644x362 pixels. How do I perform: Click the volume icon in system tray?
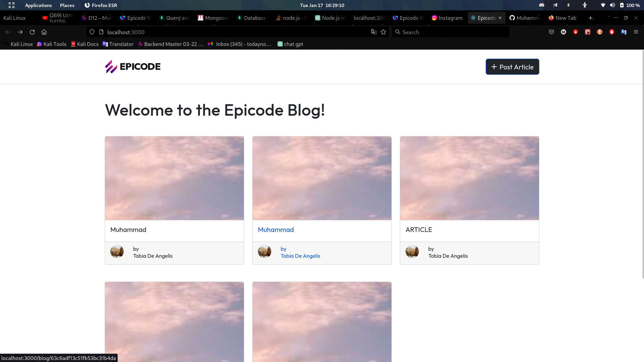612,5
